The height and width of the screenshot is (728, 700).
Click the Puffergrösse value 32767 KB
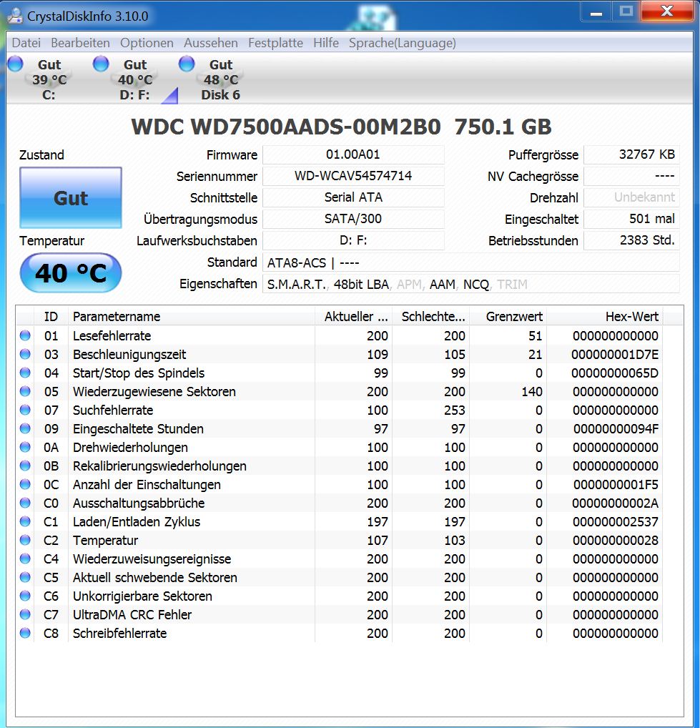[631, 154]
